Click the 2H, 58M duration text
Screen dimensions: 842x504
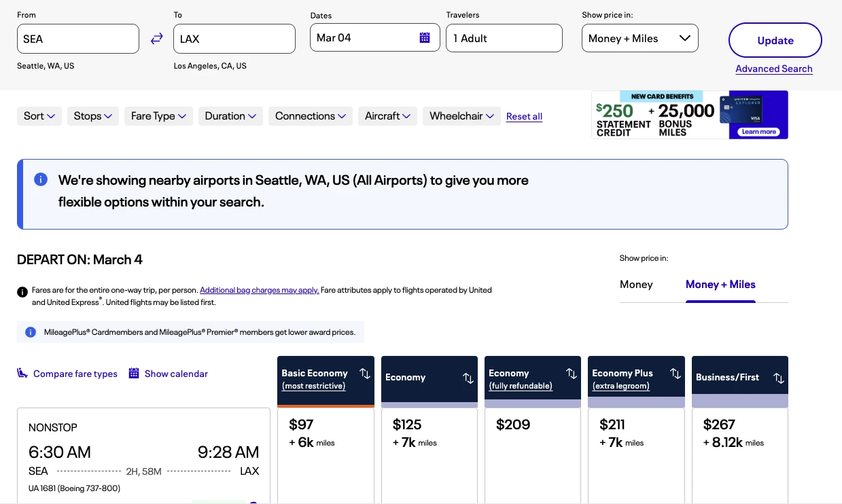coord(144,471)
